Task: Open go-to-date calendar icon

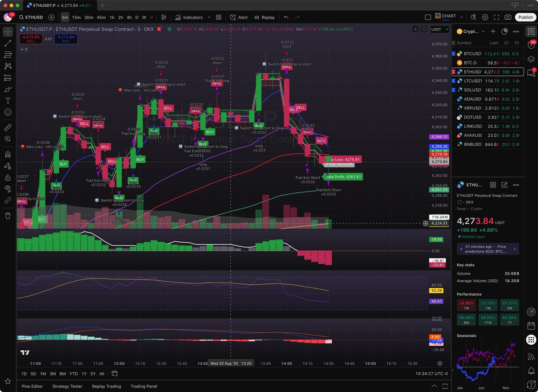Action: click(115, 374)
